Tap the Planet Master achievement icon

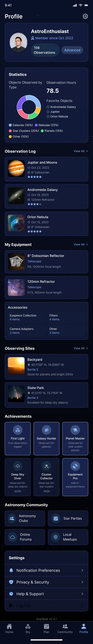tap(75, 430)
